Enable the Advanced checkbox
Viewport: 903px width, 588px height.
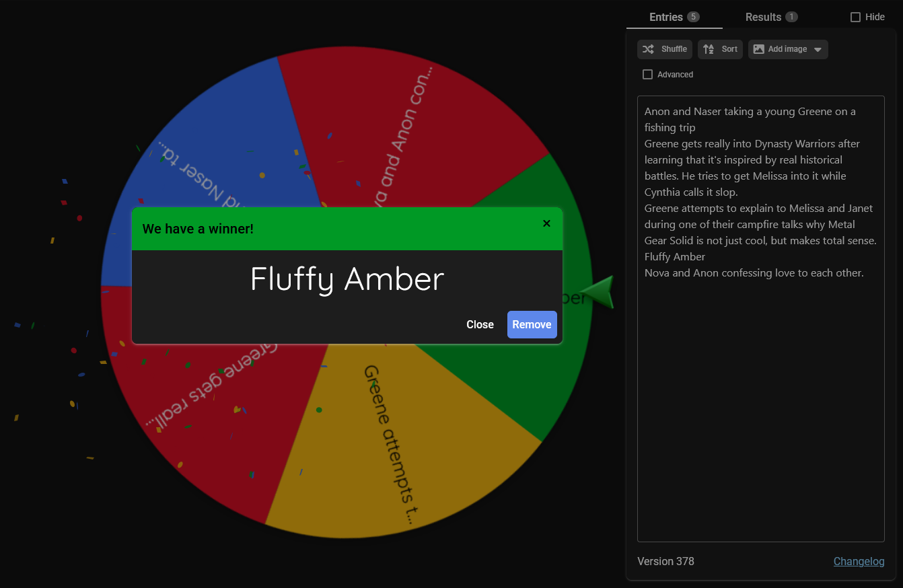647,75
